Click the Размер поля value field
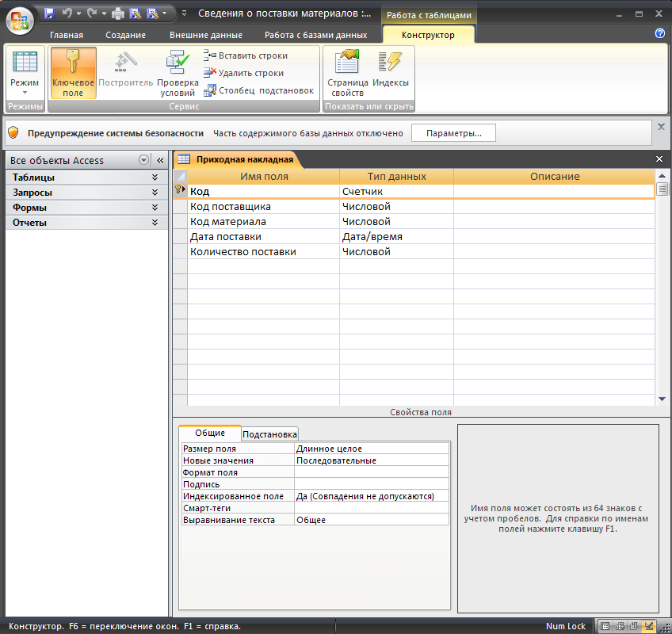Image resolution: width=672 pixels, height=634 pixels. click(x=371, y=449)
